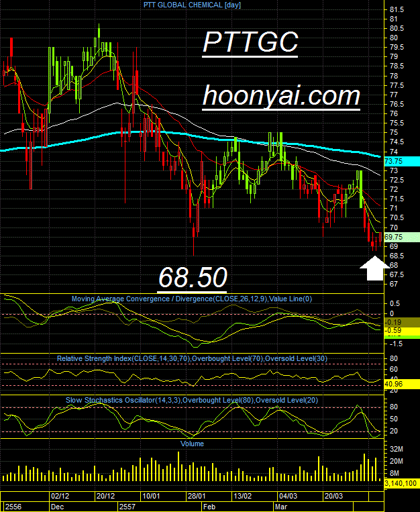Image resolution: width=420 pixels, height=512 pixels.
Task: Click the cyan 73.75 price label
Action: click(x=402, y=161)
